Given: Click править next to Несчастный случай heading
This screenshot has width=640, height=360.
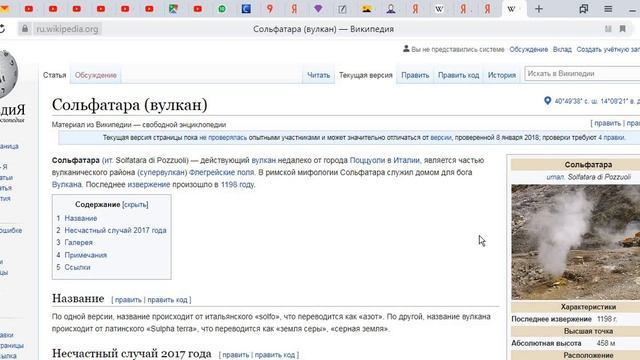Looking at the screenshot, I should (236, 355).
